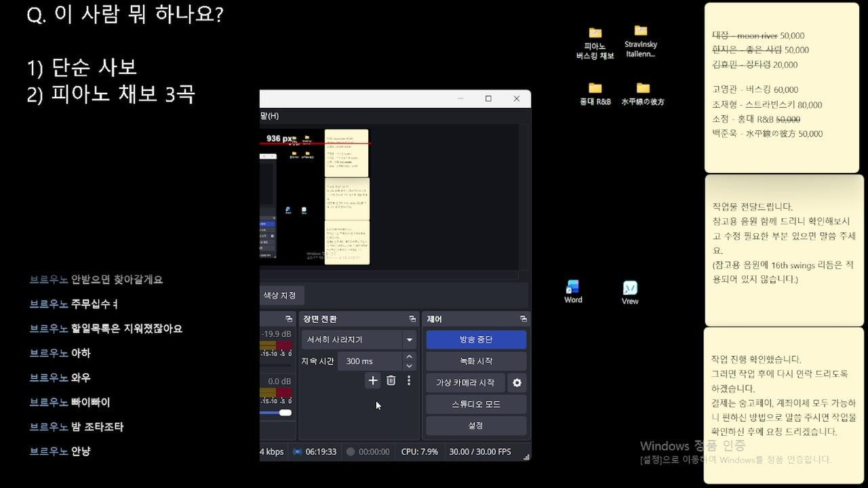Select the 백준욱 - 水平線の彼方 50,000 note line

pos(767,134)
